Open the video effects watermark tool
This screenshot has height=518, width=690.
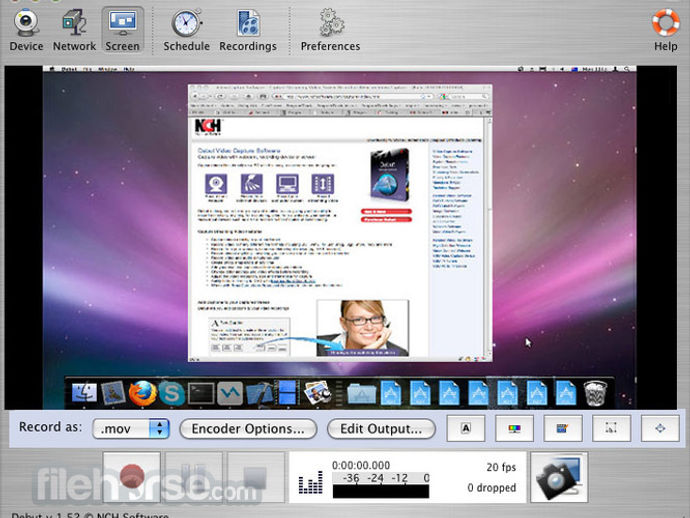click(x=562, y=428)
